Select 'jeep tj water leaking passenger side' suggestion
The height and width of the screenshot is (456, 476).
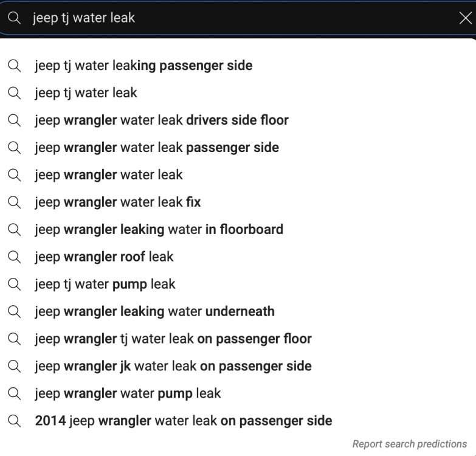coord(143,66)
